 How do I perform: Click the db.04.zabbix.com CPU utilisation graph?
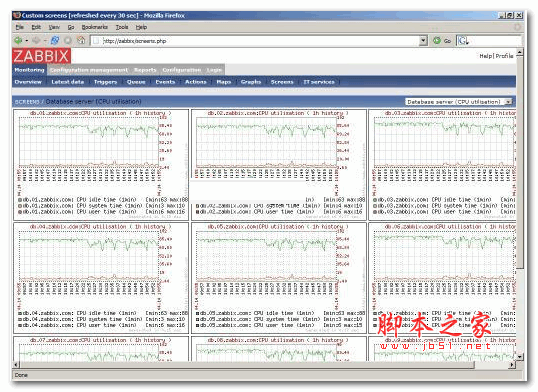101,278
